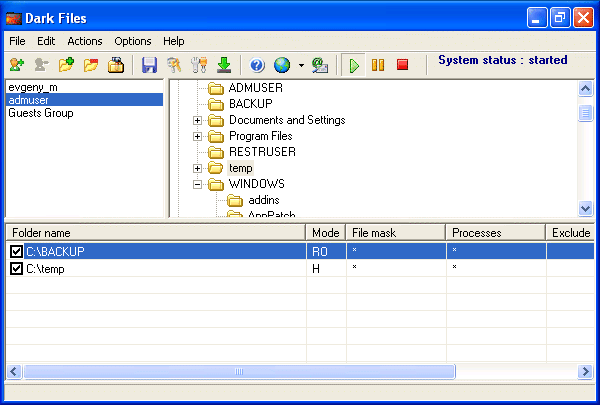Screen dimensions: 600x405
Task: Select admuser in the user list
Action: pos(84,100)
